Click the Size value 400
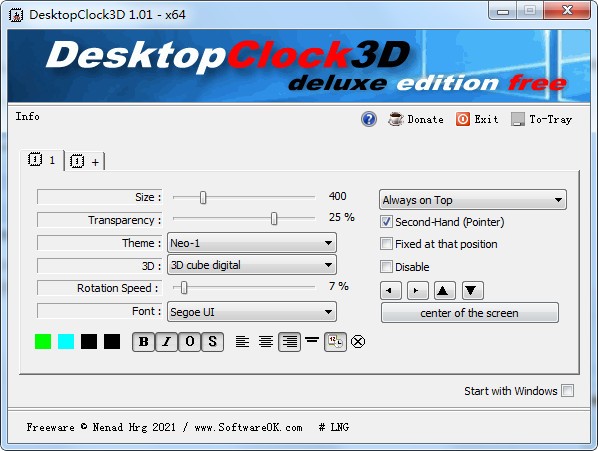The width and height of the screenshot is (598, 451). (338, 196)
